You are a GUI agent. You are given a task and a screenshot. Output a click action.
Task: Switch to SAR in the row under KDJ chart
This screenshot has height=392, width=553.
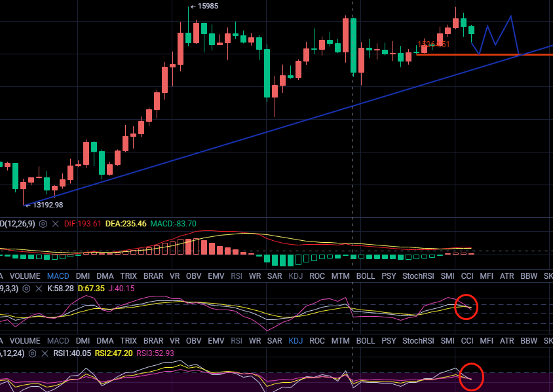point(275,341)
